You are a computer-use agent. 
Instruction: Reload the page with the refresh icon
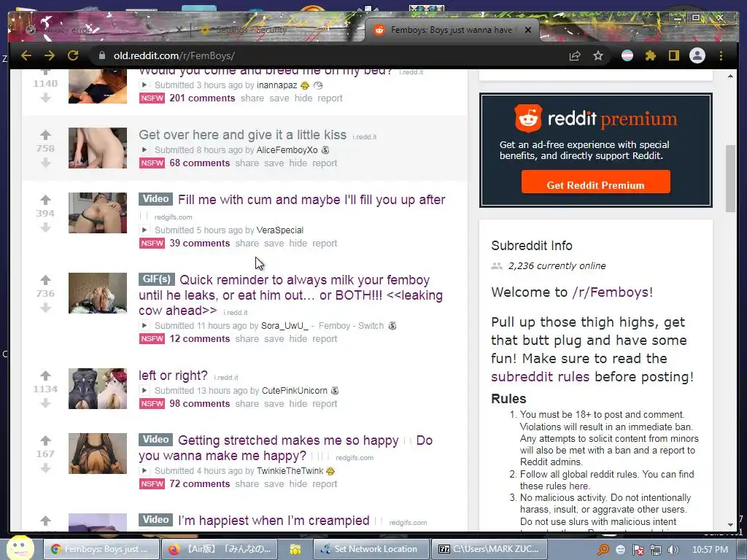73,55
